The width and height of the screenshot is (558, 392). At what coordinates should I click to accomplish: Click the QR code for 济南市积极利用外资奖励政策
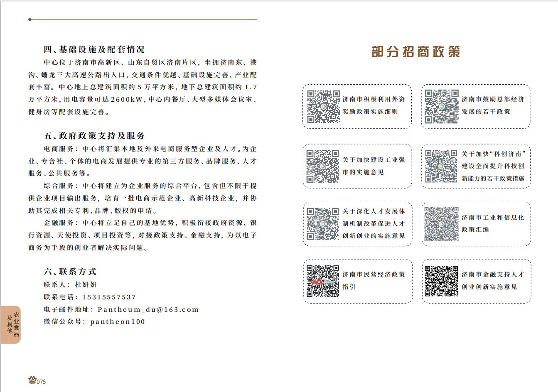coord(323,107)
